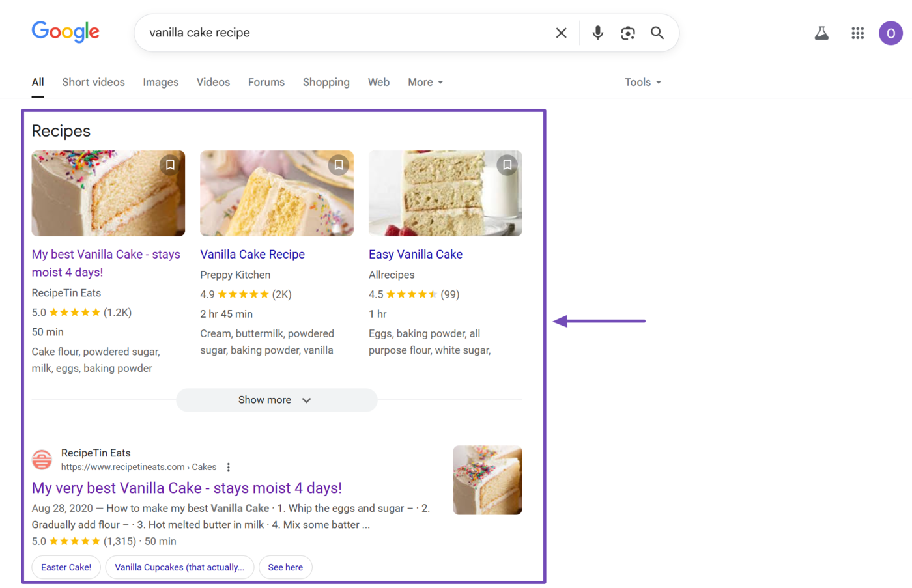
Task: Open the Allrecipes cake image
Action: [x=446, y=193]
